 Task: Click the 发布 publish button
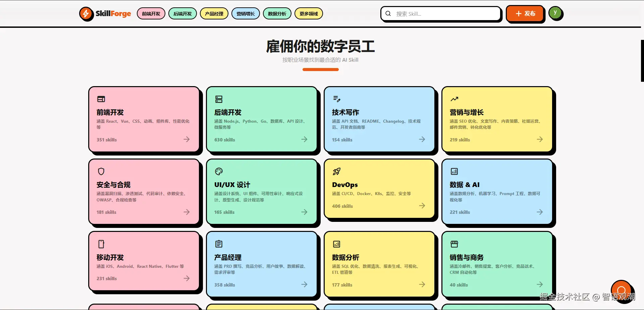[525, 14]
